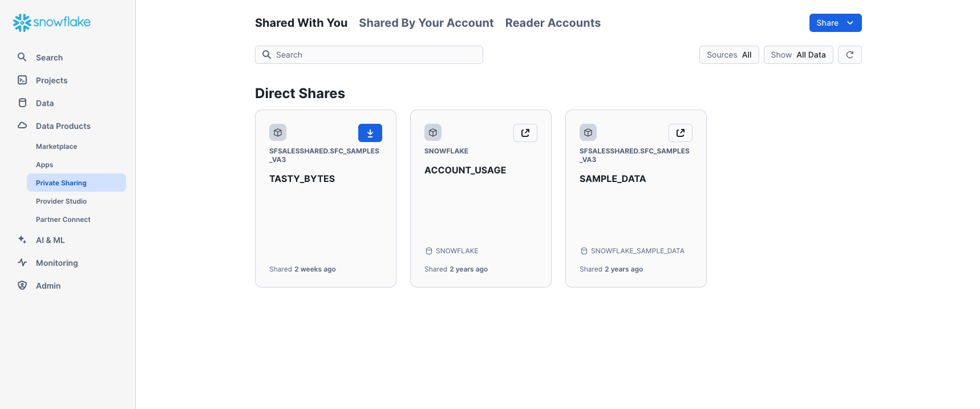Click the Share button label
Viewport: 980px width, 409px height.
click(827, 23)
